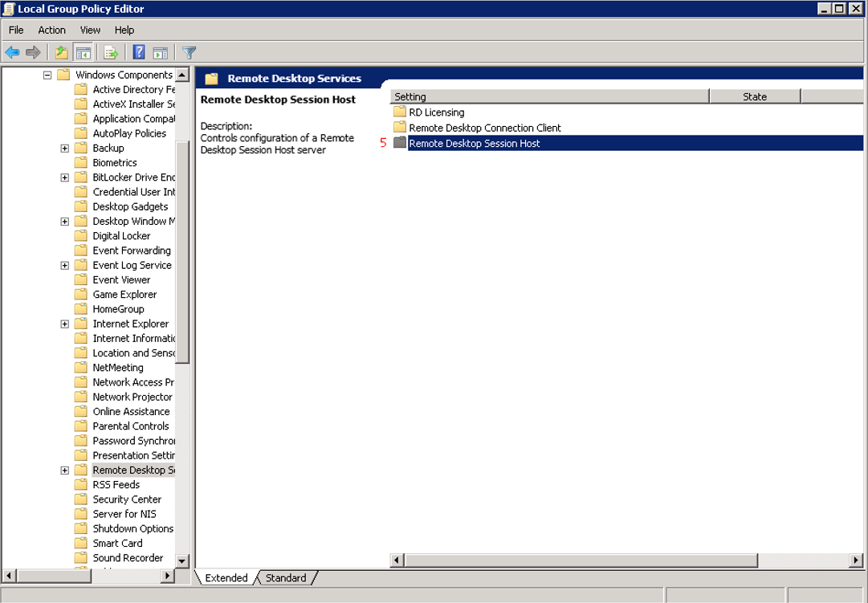This screenshot has width=868, height=603.
Task: Click the State column header
Action: coord(755,96)
